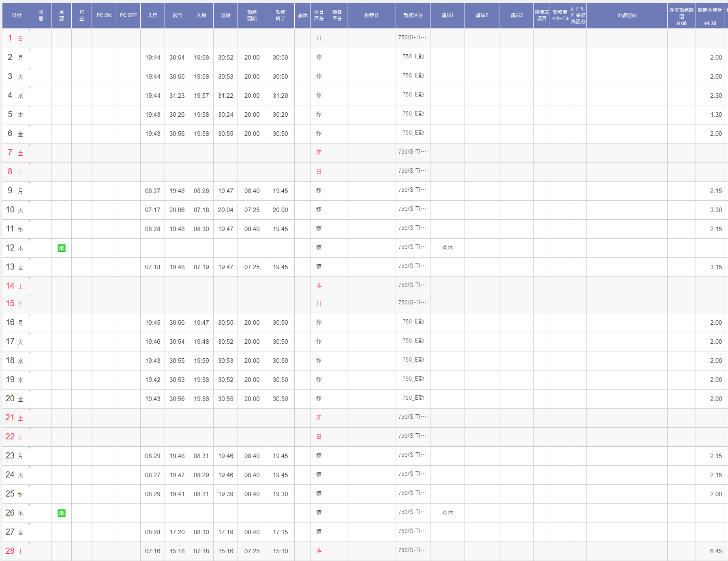This screenshot has width=728, height=561.
Task: Click the 稼 work-day marker on day 2
Action: (319, 57)
